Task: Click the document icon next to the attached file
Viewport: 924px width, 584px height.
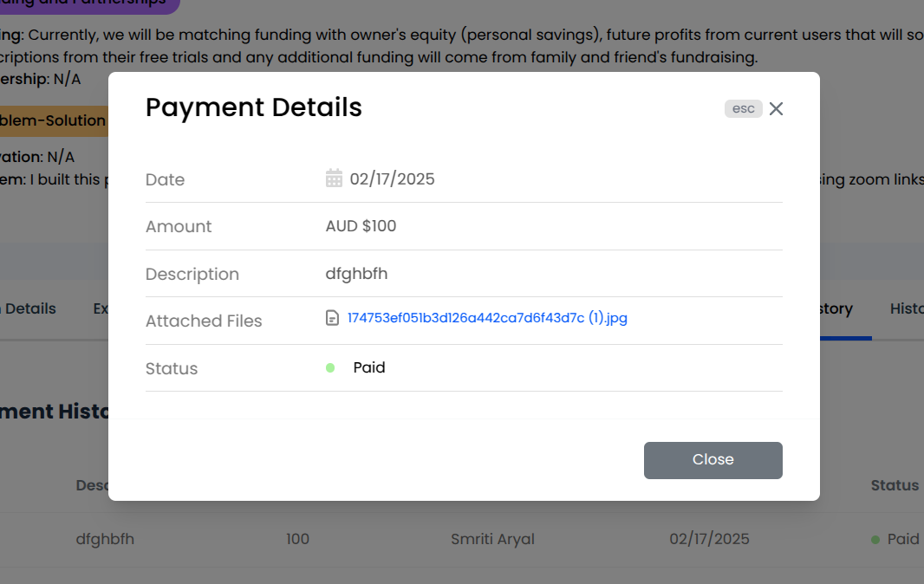Action: tap(332, 318)
